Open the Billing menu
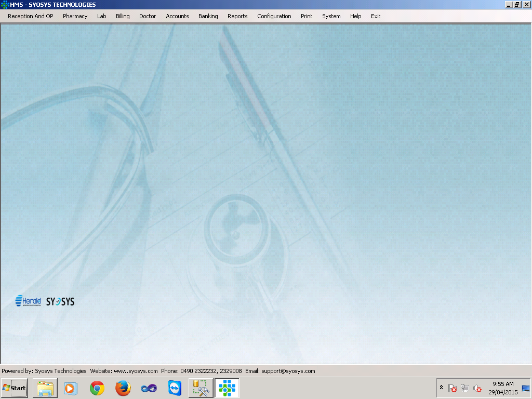The width and height of the screenshot is (532, 399). (123, 16)
